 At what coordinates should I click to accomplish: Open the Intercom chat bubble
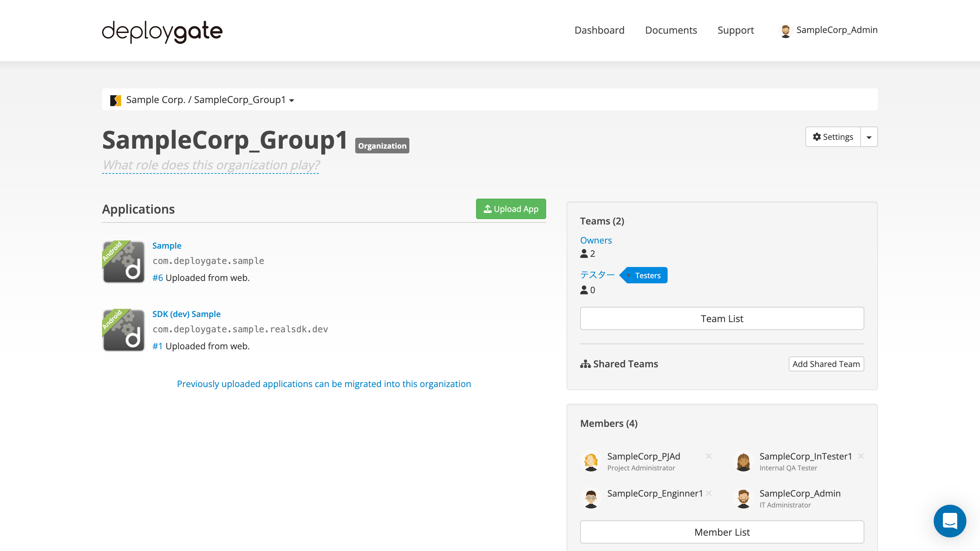click(950, 521)
